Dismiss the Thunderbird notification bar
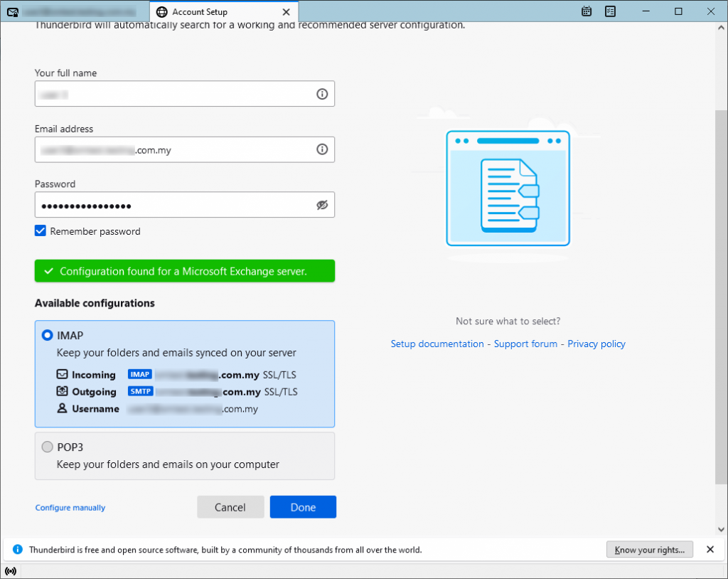This screenshot has width=728, height=579. pos(710,549)
